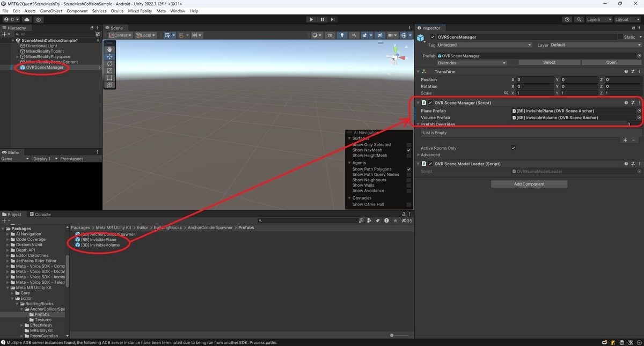Open draw mode shading dropdown
Image resolution: width=644 pixels, height=346 pixels.
pyautogui.click(x=317, y=35)
